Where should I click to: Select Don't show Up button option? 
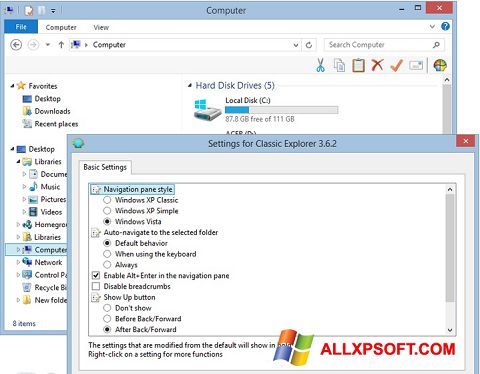pos(107,308)
